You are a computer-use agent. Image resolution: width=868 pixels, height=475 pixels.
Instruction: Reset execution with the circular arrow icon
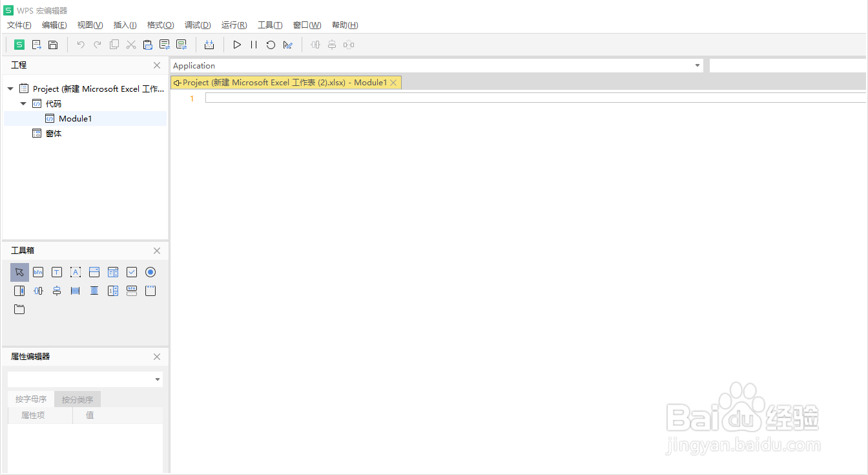pos(271,45)
